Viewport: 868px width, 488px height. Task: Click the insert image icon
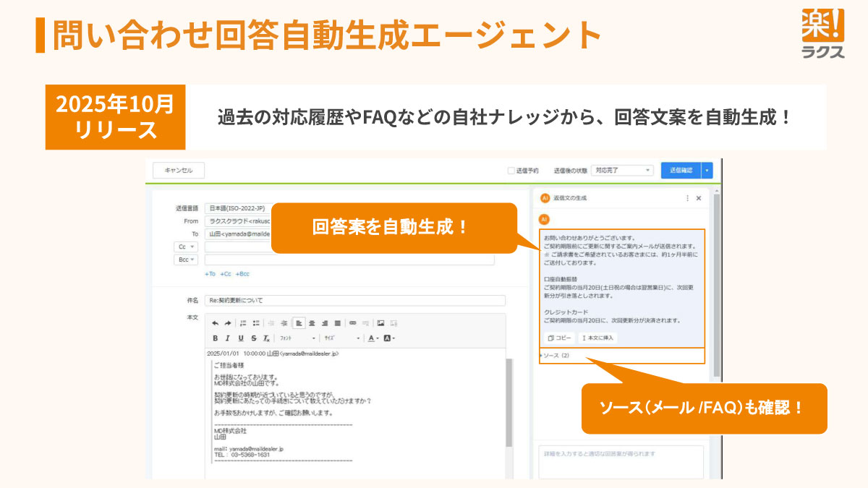(379, 323)
